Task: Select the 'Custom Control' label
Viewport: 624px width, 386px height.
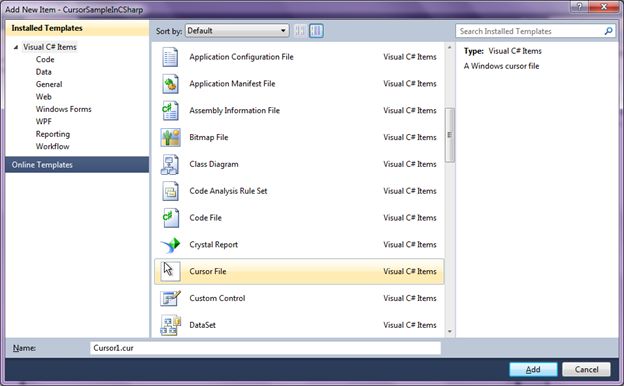Action: point(217,298)
